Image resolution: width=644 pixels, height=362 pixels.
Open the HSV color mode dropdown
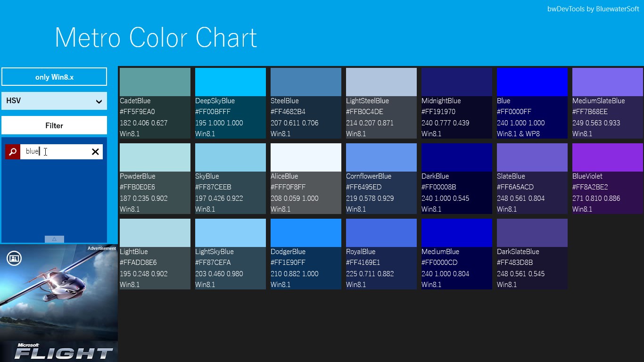pos(54,101)
